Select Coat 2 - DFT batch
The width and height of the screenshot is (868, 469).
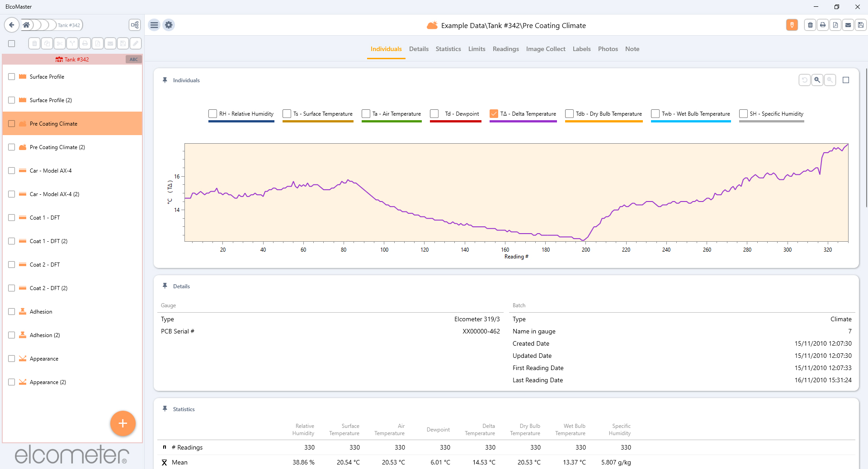[45, 265]
